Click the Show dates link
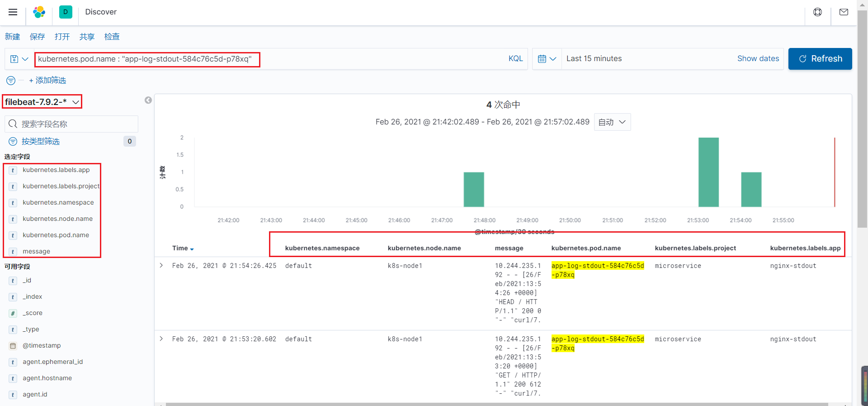868x406 pixels. click(x=758, y=59)
